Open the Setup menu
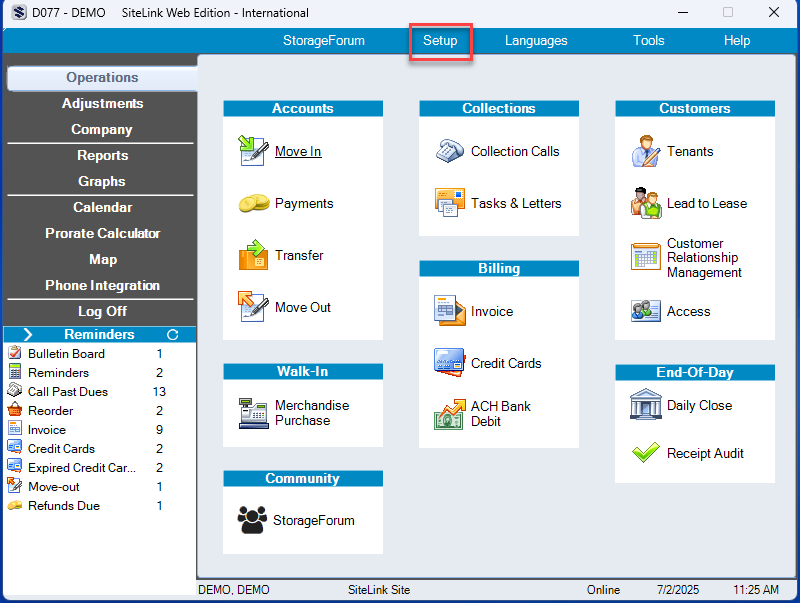The image size is (800, 603). (440, 40)
